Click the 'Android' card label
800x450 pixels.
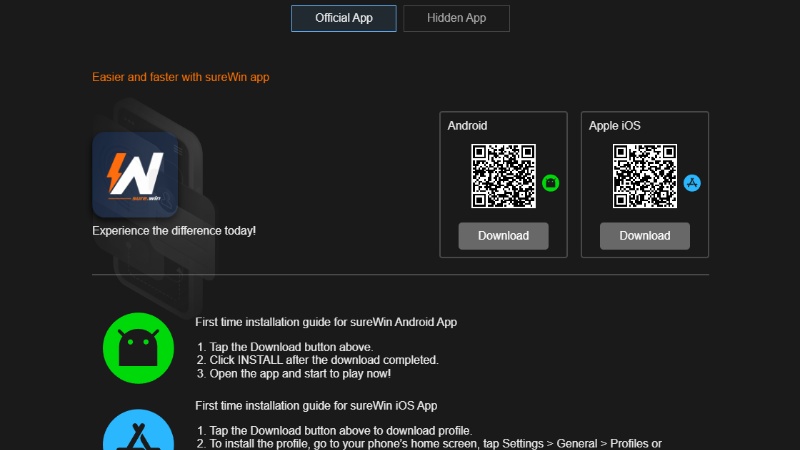click(467, 126)
